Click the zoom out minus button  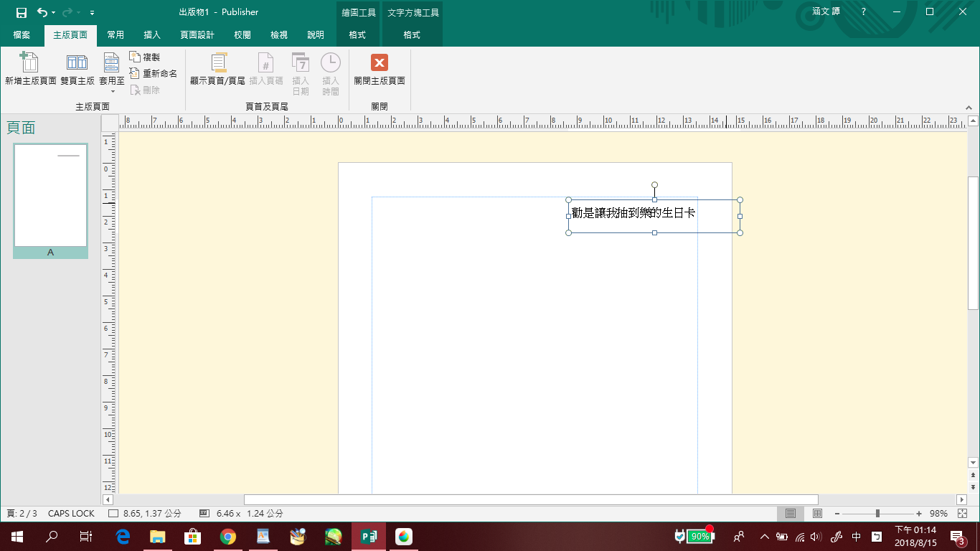pyautogui.click(x=837, y=514)
